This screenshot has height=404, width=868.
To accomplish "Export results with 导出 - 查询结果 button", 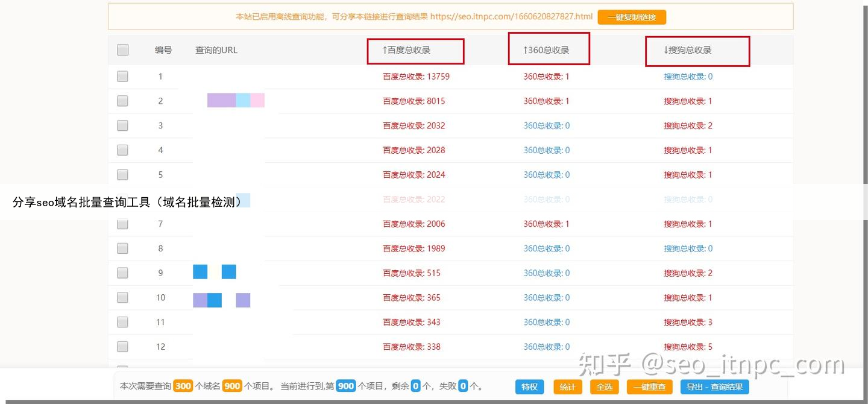I will tap(714, 387).
